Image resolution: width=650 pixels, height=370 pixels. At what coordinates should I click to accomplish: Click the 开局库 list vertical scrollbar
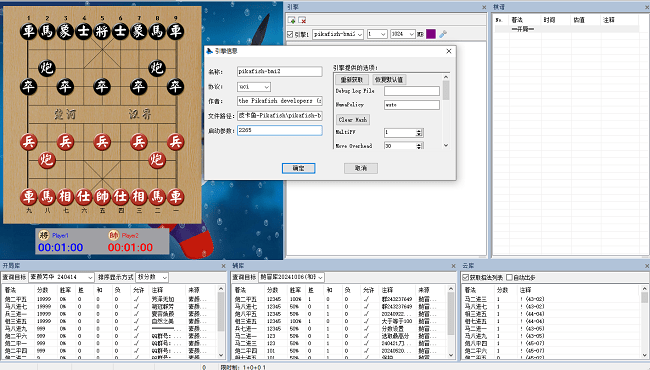click(x=221, y=322)
